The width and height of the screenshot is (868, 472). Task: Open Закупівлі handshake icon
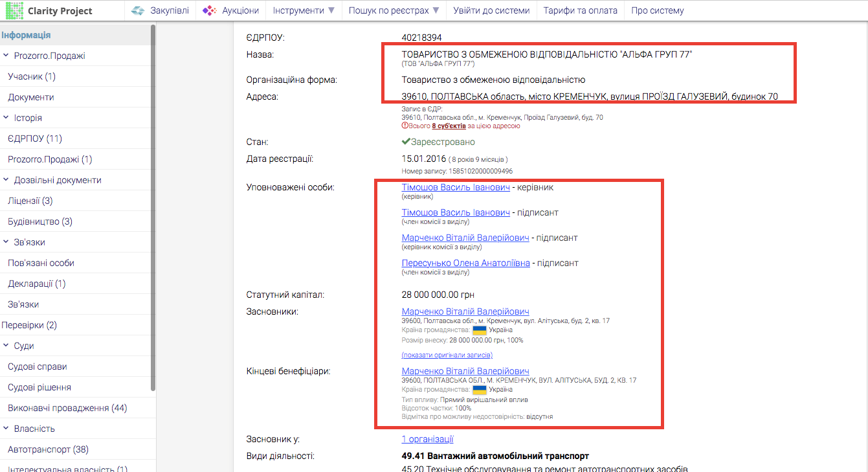[x=138, y=10]
